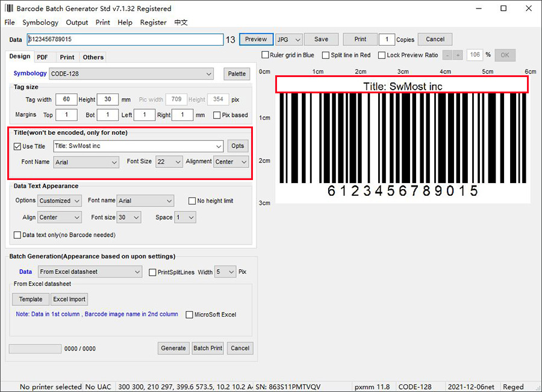Open the split line Width dropdown
The height and width of the screenshot is (392, 542).
(225, 272)
